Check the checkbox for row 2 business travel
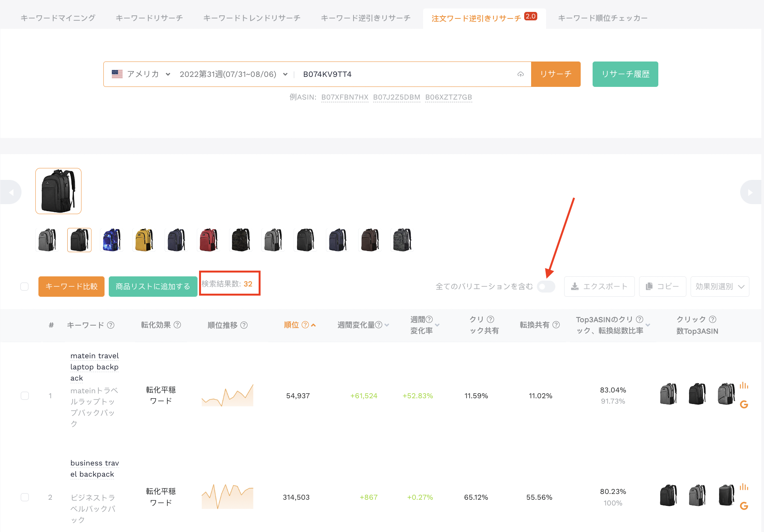 point(25,497)
